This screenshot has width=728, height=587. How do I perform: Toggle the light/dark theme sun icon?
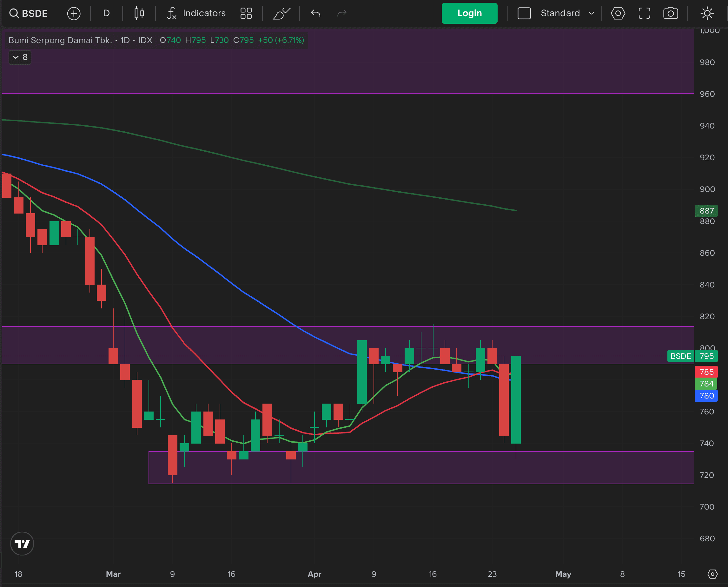tap(707, 13)
